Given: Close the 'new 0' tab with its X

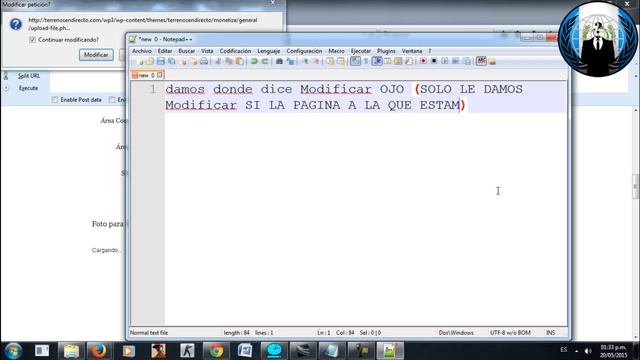Looking at the screenshot, I should click(x=160, y=75).
